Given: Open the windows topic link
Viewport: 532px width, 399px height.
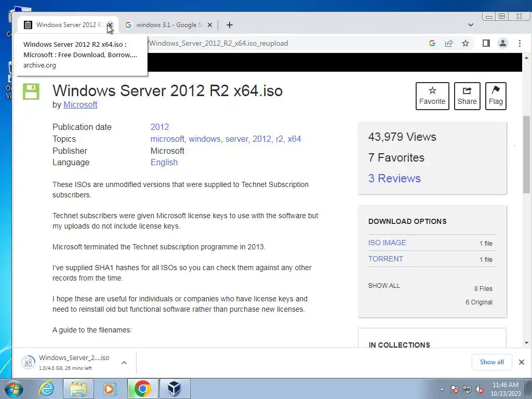Looking at the screenshot, I should [x=205, y=139].
